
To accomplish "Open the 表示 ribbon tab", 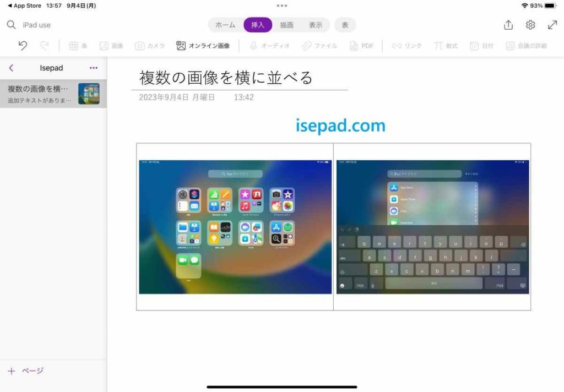I will pos(316,24).
